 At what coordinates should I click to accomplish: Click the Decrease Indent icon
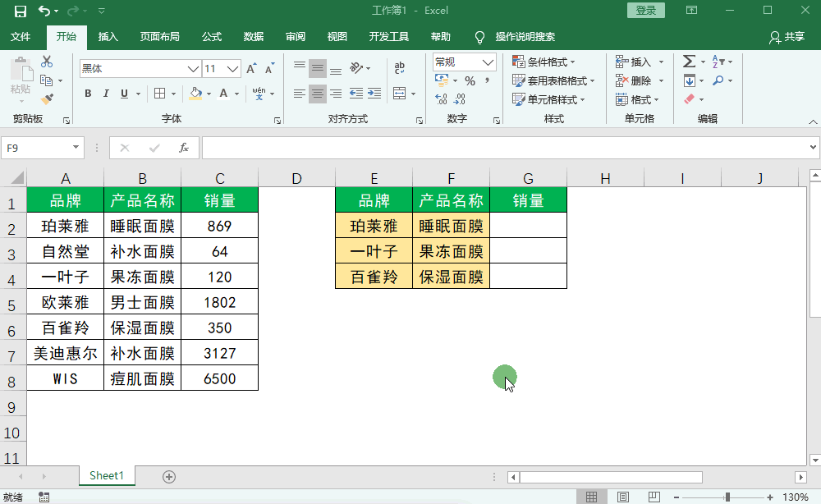[x=356, y=94]
